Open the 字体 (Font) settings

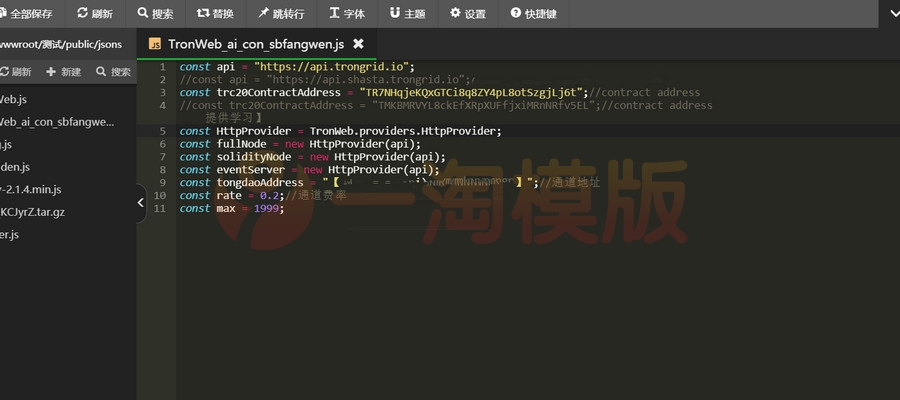tap(346, 14)
